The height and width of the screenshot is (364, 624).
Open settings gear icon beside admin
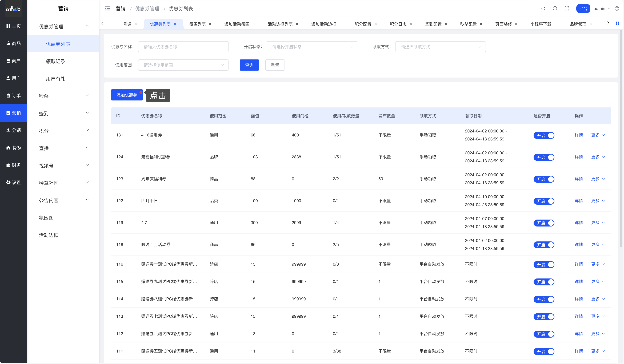click(617, 8)
